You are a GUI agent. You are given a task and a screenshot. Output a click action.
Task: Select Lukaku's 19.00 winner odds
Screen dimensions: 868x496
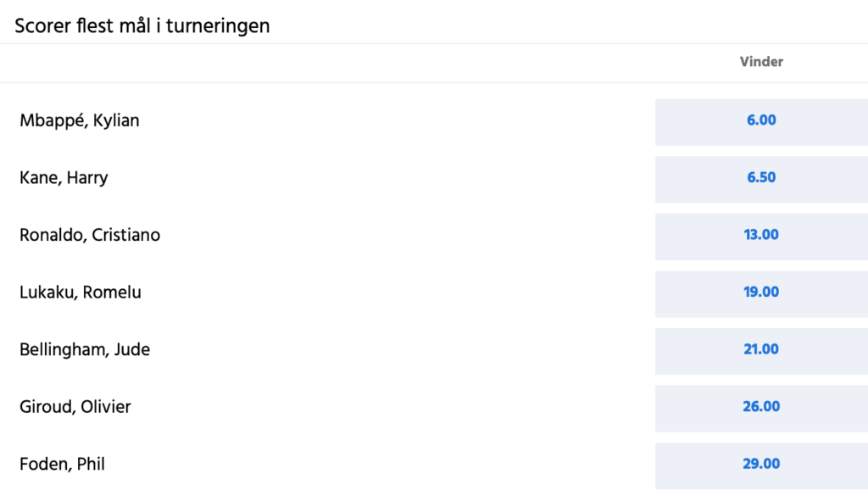[760, 292]
